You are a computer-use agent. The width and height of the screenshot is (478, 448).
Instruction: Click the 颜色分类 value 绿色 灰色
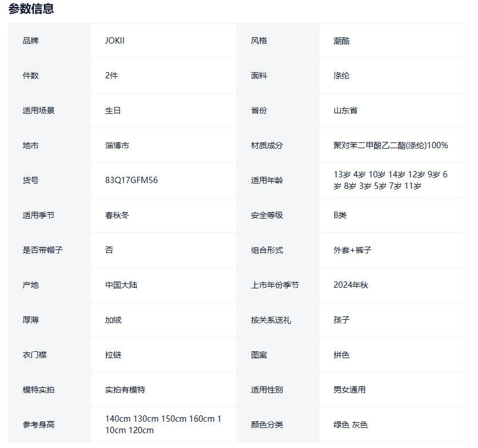350,425
